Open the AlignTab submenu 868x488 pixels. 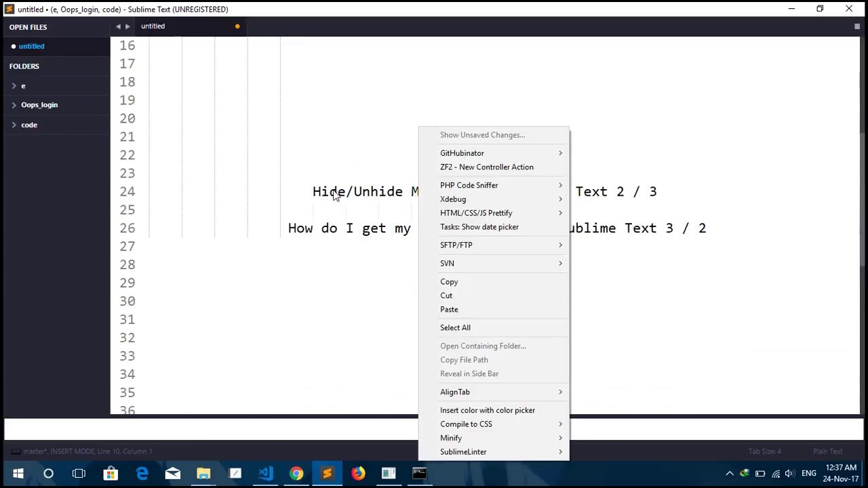(494, 392)
